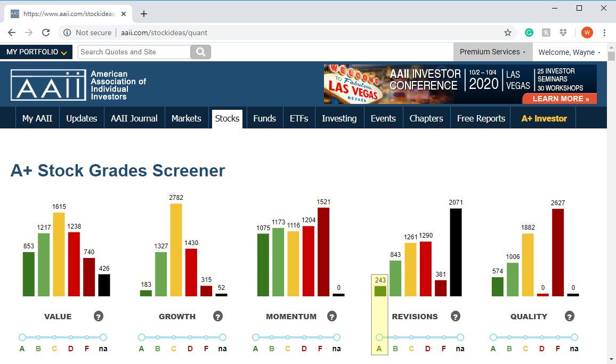Open the AAII Journal nav tab

tap(134, 118)
